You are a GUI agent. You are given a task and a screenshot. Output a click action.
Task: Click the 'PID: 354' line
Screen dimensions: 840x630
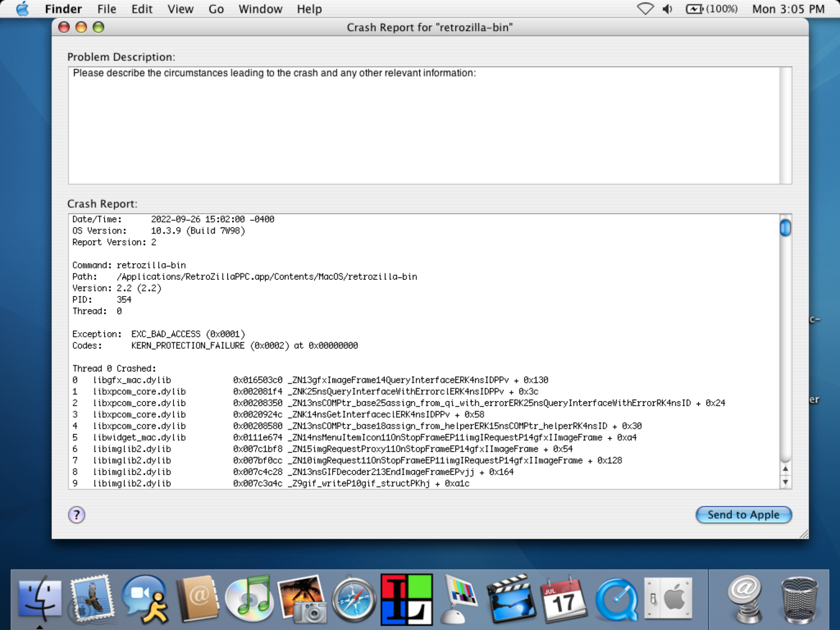pyautogui.click(x=102, y=300)
